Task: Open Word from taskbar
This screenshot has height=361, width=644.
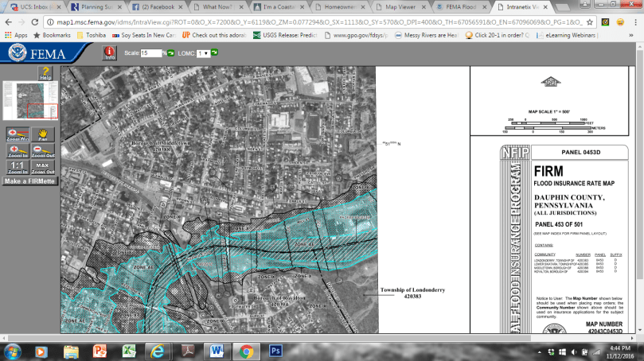Action: click(x=217, y=351)
